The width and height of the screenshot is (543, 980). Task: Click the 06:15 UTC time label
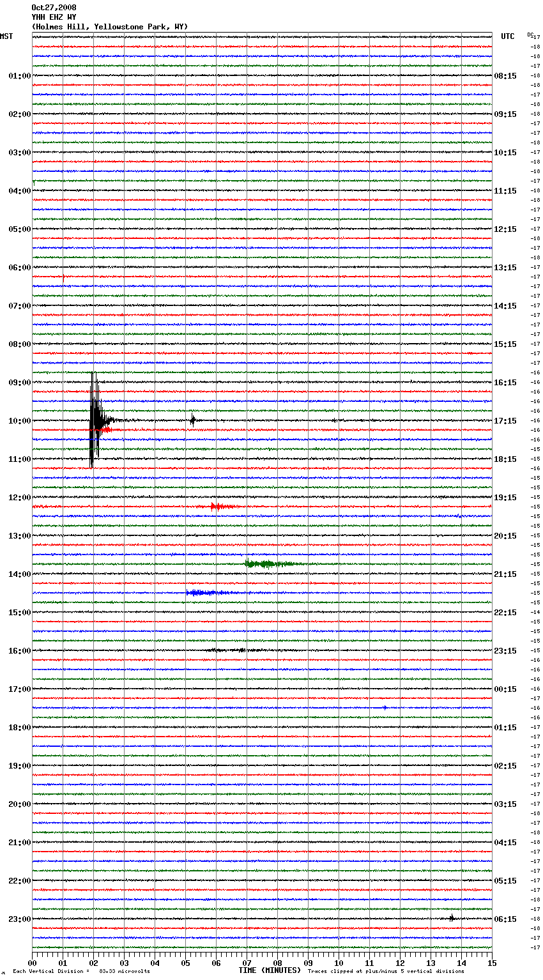(x=505, y=919)
